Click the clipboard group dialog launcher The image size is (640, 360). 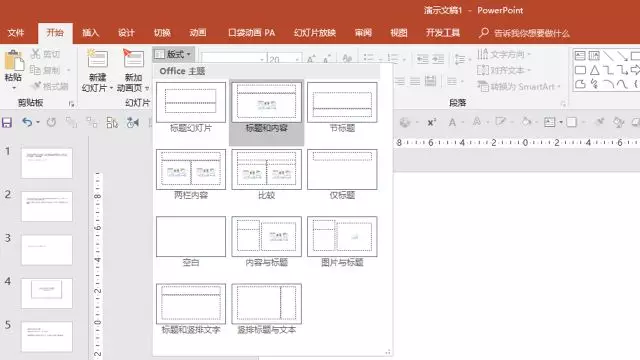coord(71,104)
